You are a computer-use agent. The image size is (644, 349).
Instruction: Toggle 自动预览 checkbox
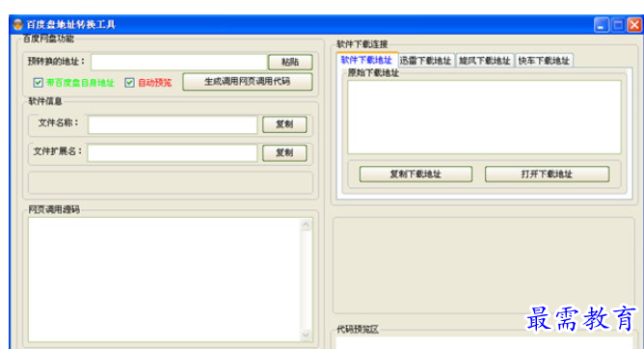pos(129,83)
